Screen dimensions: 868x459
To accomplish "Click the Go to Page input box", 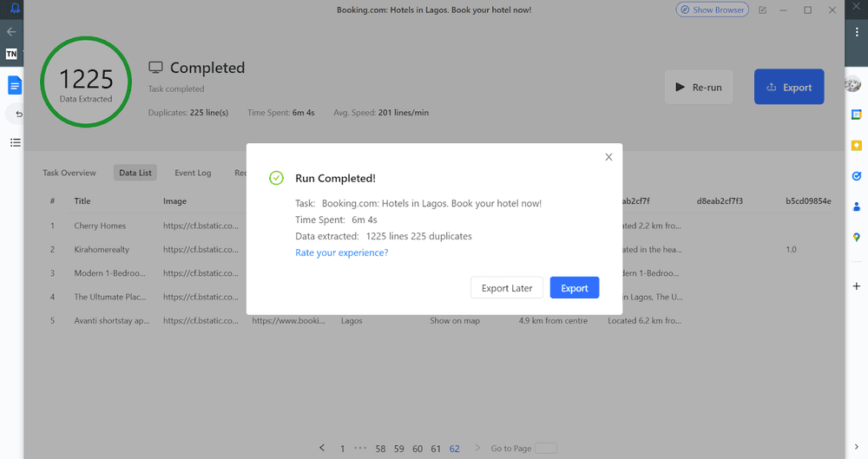I will (x=546, y=449).
